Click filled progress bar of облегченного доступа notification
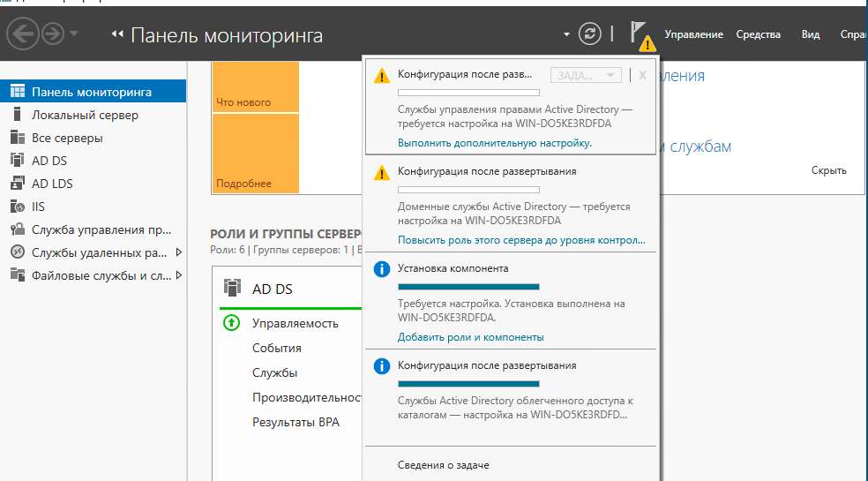868x481 pixels. point(468,383)
